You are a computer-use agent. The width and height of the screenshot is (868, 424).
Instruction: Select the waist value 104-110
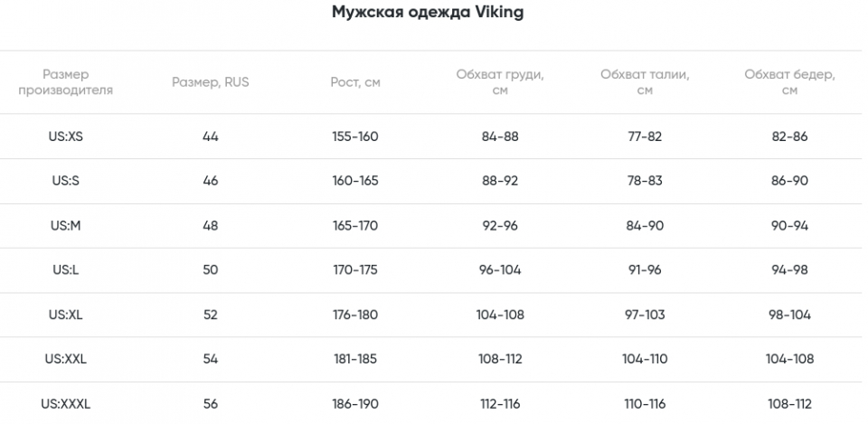click(x=645, y=359)
